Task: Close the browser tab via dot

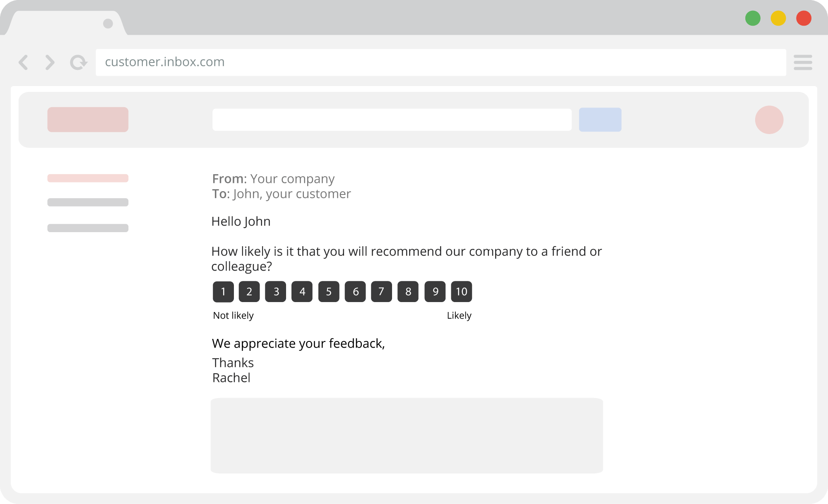Action: 108,24
